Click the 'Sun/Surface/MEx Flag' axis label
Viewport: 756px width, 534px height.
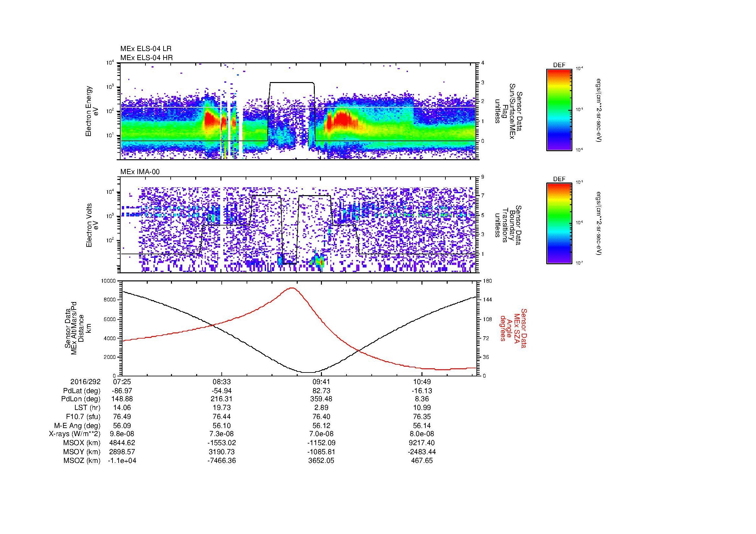click(508, 111)
